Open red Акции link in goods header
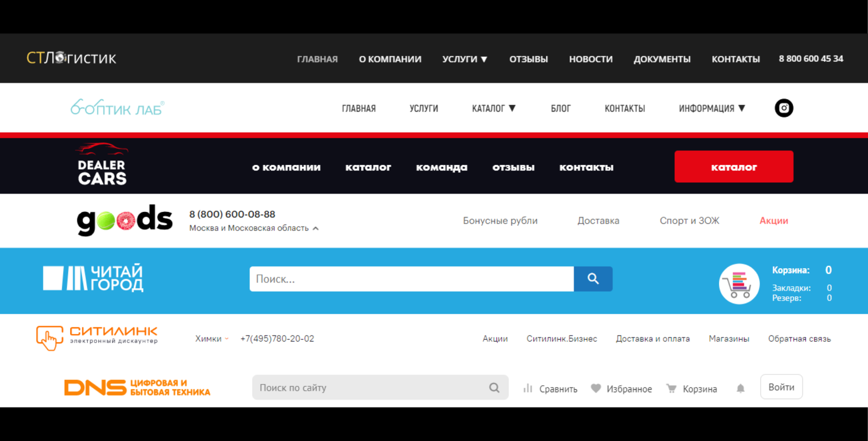The height and width of the screenshot is (441, 868). click(x=773, y=221)
